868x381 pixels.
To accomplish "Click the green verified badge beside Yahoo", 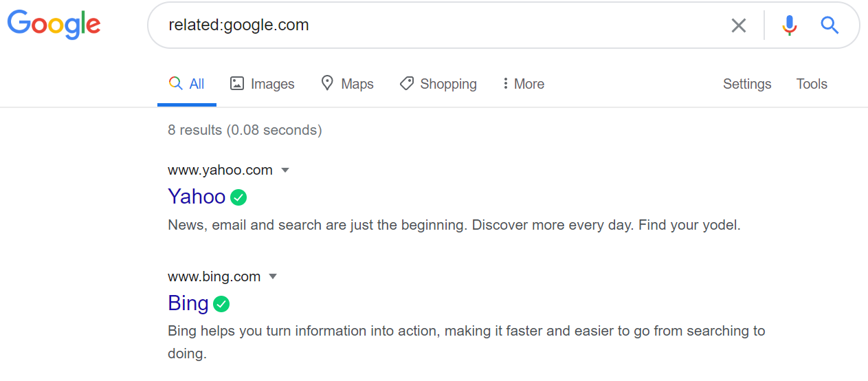I will [x=238, y=197].
